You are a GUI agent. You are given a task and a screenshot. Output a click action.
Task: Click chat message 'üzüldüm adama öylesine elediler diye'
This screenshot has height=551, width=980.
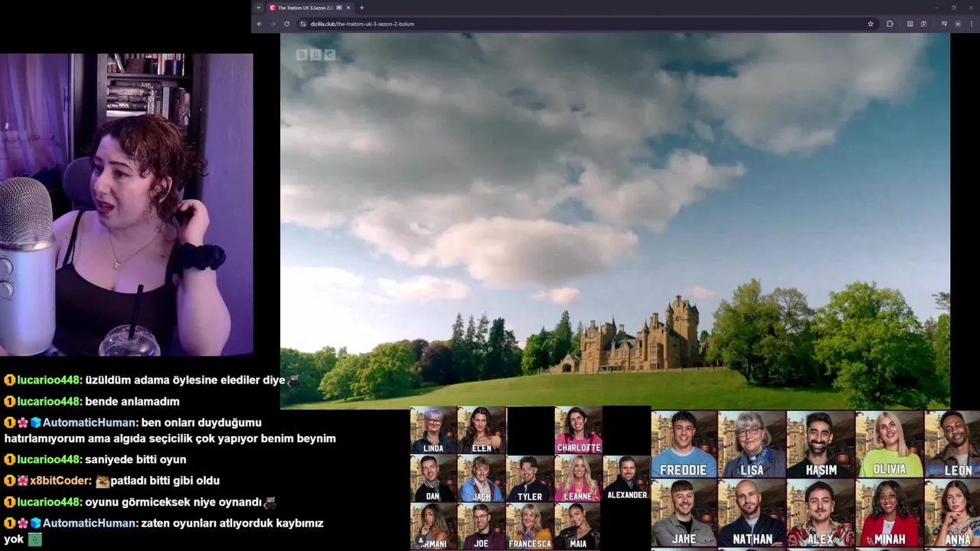tap(185, 380)
